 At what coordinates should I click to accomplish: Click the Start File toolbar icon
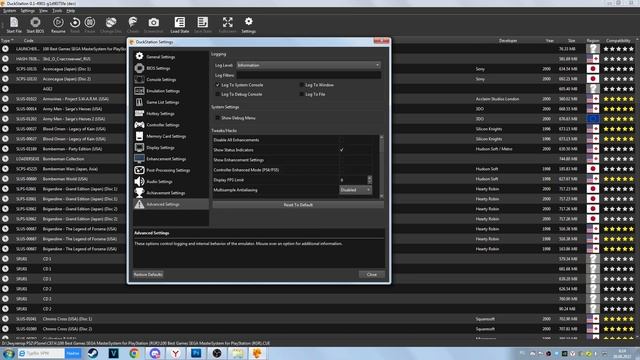click(14, 24)
